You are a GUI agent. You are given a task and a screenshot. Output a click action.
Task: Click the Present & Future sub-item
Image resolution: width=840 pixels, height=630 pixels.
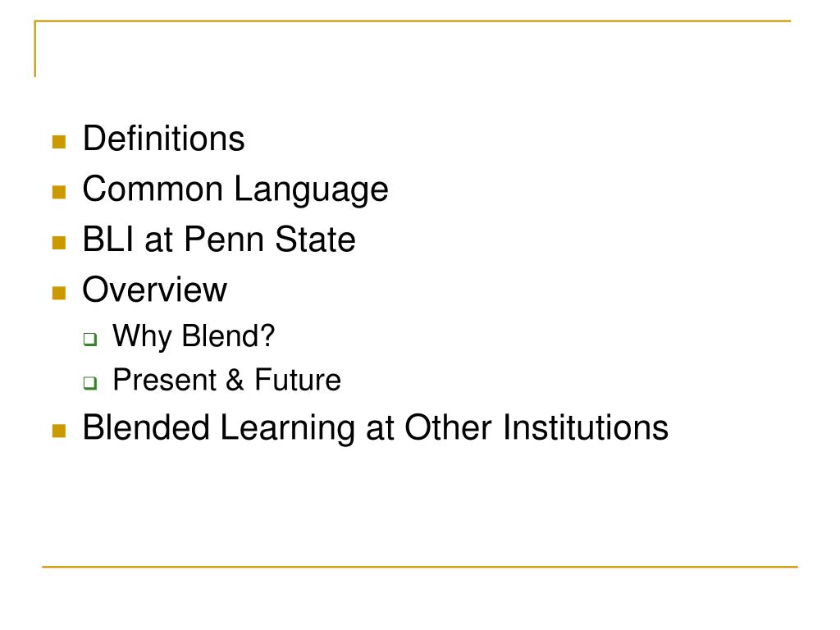(226, 380)
